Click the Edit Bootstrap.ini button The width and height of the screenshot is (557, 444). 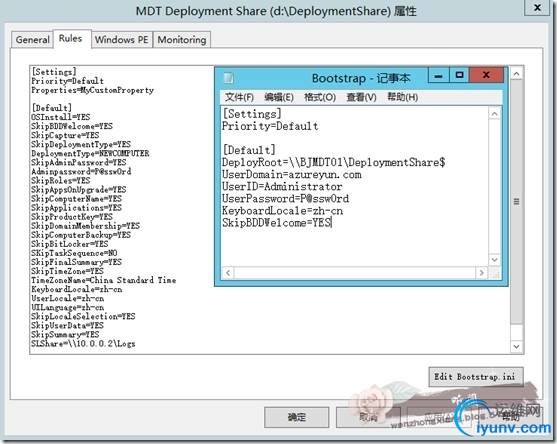tap(476, 377)
